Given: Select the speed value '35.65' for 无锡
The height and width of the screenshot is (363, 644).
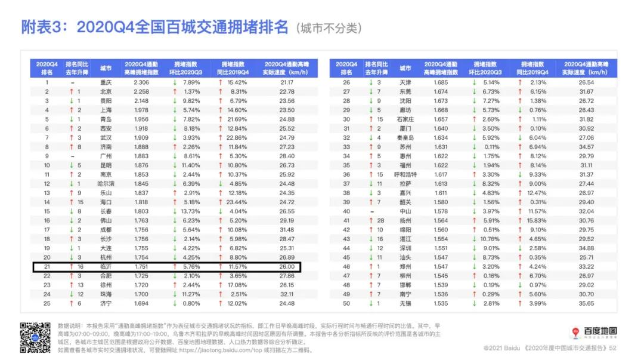Looking at the screenshot, I should point(586,303).
